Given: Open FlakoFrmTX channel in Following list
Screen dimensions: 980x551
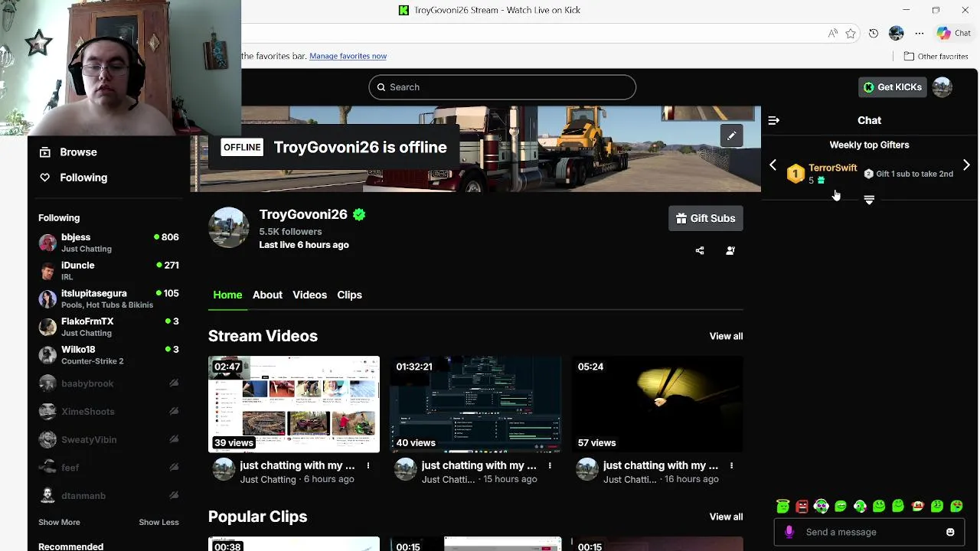Looking at the screenshot, I should tap(109, 327).
